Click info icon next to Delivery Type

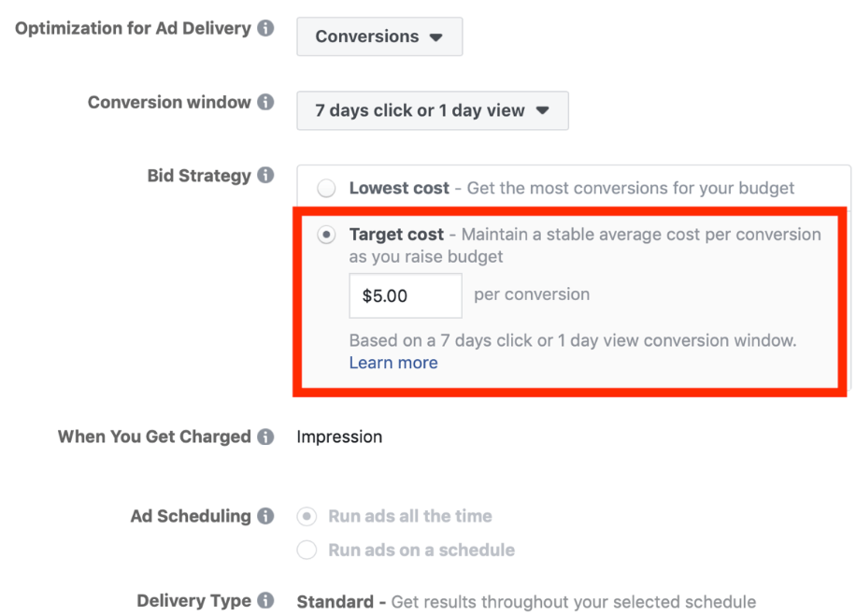pos(266,601)
